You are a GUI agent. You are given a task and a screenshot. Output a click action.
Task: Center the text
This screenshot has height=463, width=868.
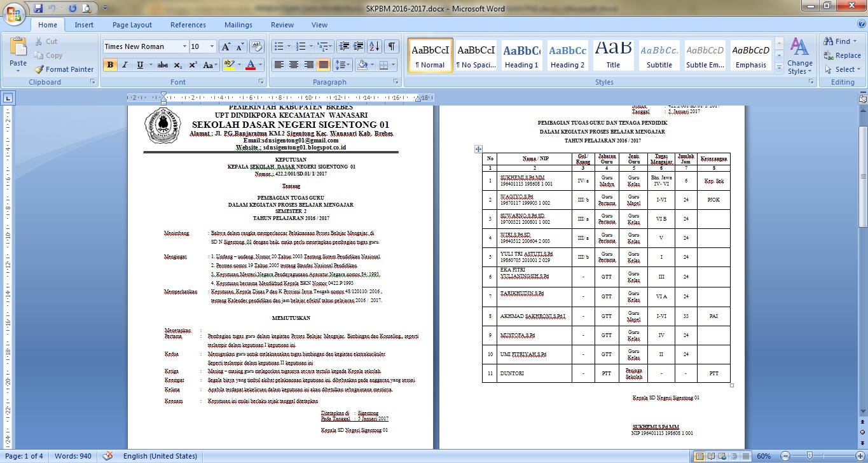294,65
